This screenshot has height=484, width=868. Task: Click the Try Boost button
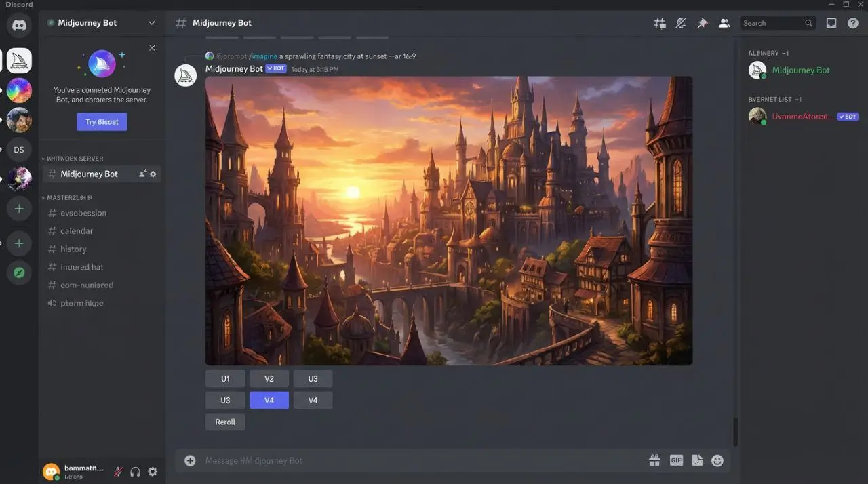point(102,122)
